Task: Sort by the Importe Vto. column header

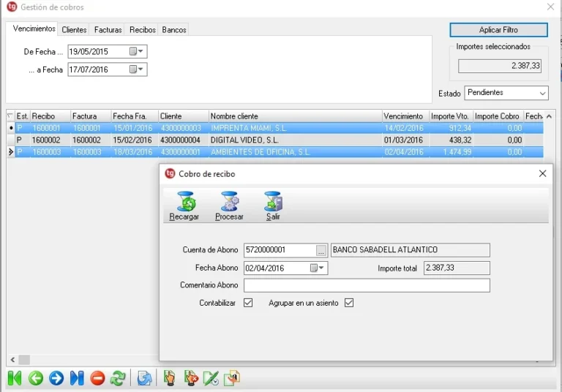Action: tap(451, 116)
